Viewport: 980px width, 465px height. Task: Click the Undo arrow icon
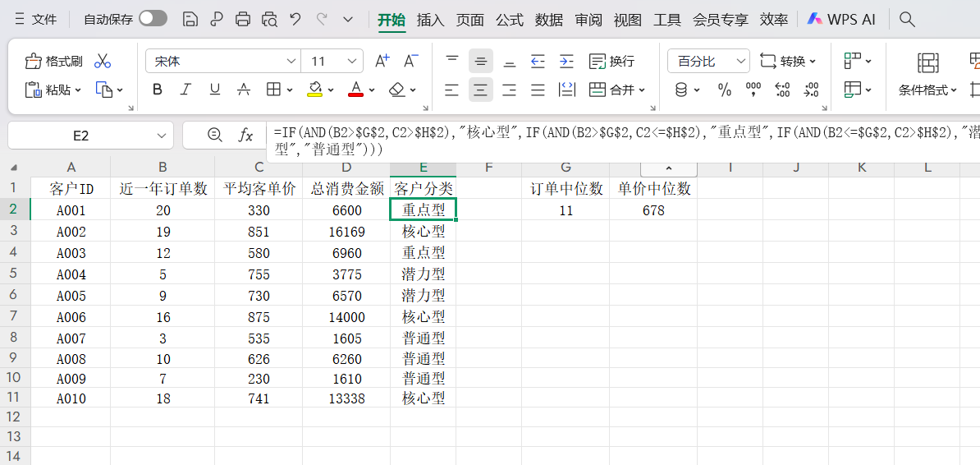point(295,19)
